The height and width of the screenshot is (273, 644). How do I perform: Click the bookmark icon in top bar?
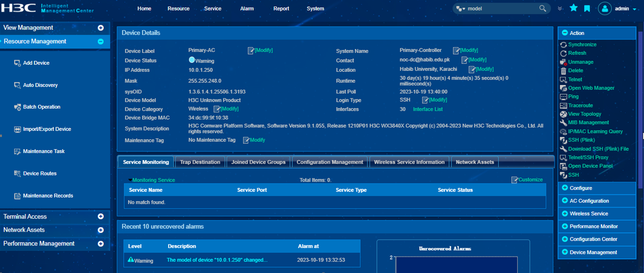(587, 8)
